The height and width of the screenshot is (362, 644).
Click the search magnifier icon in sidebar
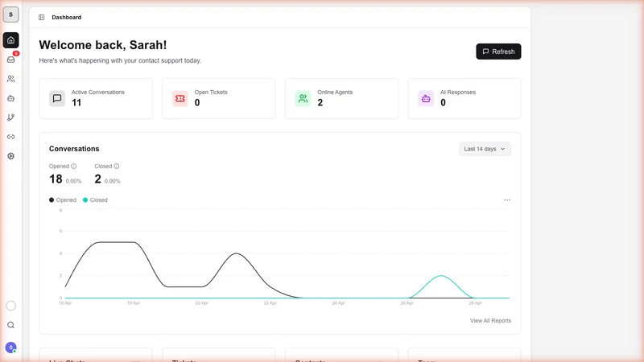(10, 325)
